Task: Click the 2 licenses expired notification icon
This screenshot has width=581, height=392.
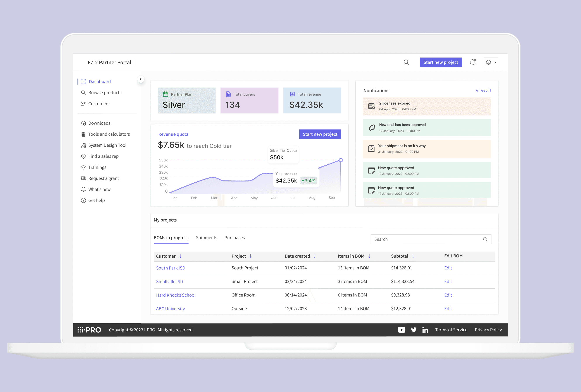Action: (x=371, y=106)
